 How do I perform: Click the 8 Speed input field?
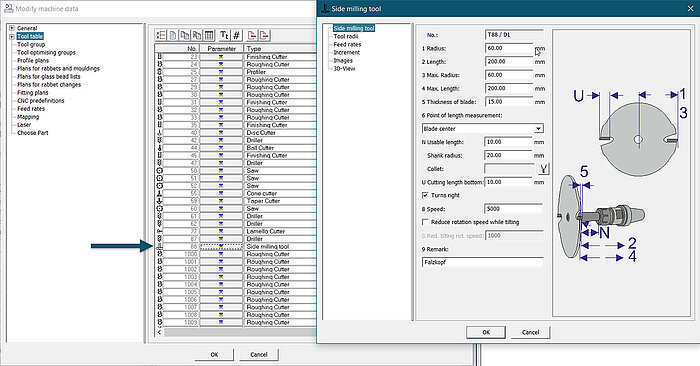[x=513, y=209]
